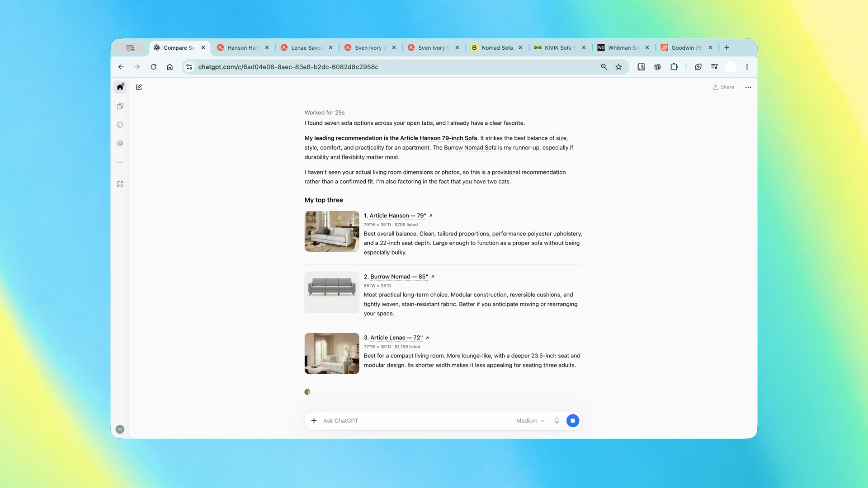868x488 pixels.
Task: Click the Burrow Nomad Sofa inline link
Action: (x=470, y=148)
